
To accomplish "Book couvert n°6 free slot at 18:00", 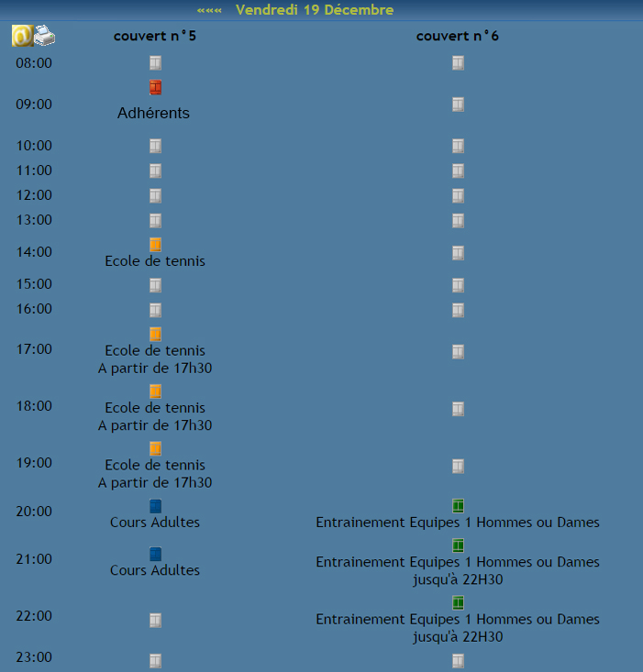I will [459, 409].
